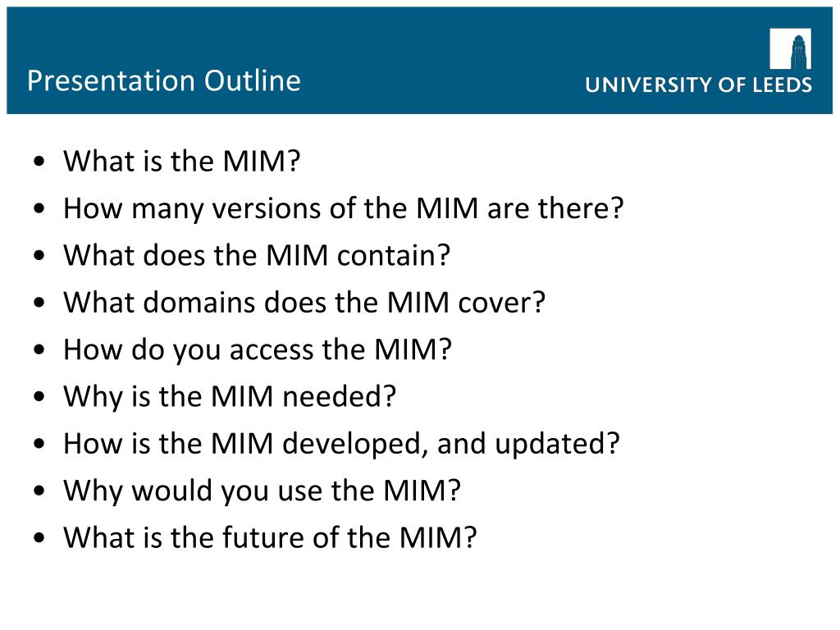Click the bullet dot before 'Why is the MIM needed?'
This screenshot has width=840, height=630.
(x=39, y=397)
